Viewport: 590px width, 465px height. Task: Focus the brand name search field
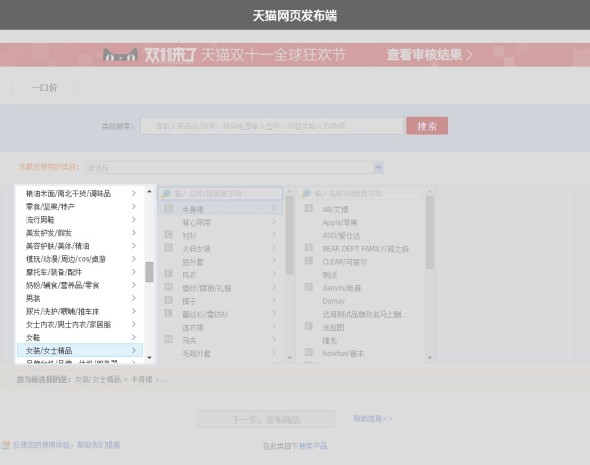pos(360,194)
